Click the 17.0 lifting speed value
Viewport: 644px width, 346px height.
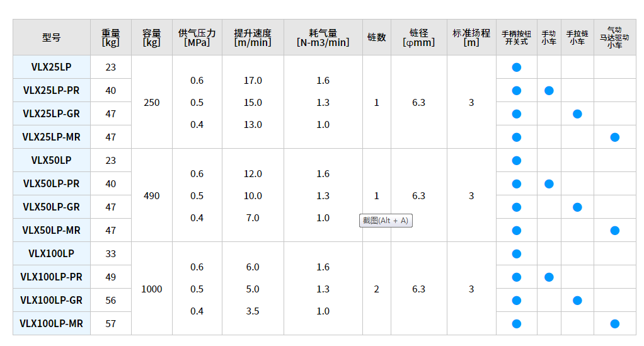(x=253, y=81)
